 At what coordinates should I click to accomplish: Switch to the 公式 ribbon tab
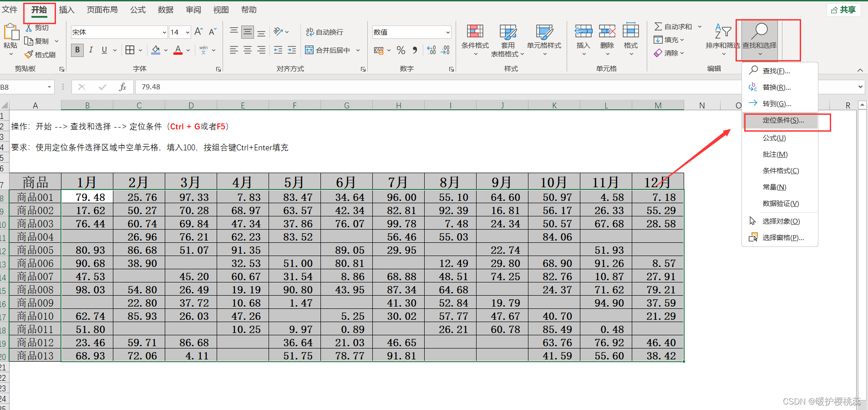click(x=138, y=10)
